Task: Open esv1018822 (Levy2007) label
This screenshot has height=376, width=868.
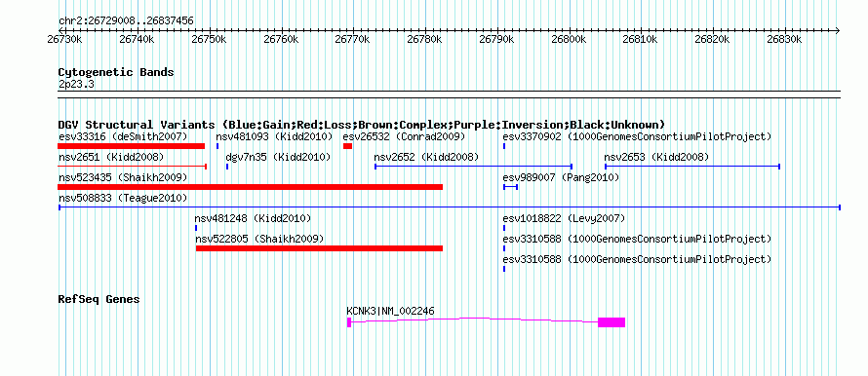Action: tap(564, 218)
